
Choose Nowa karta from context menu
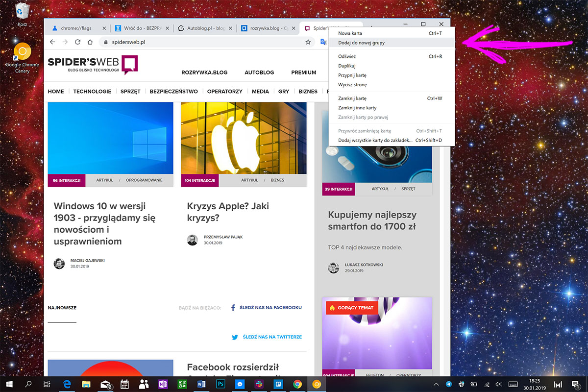tap(392, 33)
